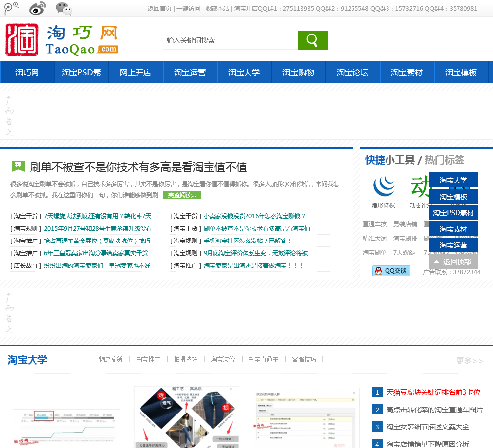
Task: Click the 直通车技 hot tag
Action: pyautogui.click(x=375, y=224)
